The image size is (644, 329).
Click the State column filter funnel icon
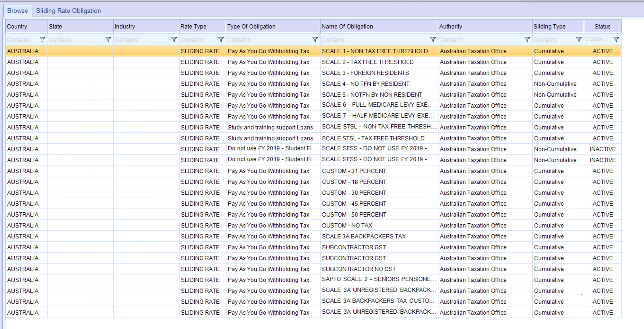108,40
